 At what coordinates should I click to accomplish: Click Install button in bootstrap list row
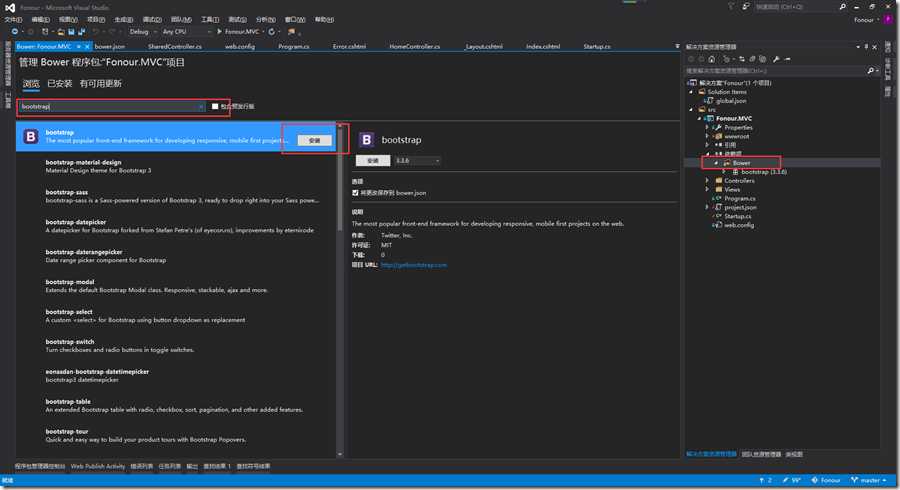point(314,140)
